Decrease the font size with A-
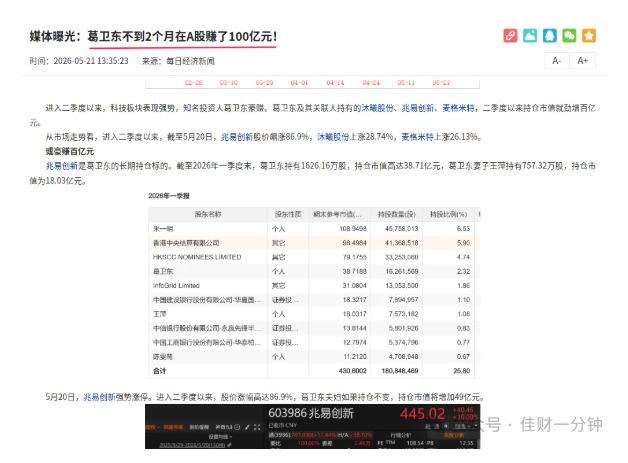Image resolution: width=628 pixels, height=463 pixels. (x=557, y=61)
